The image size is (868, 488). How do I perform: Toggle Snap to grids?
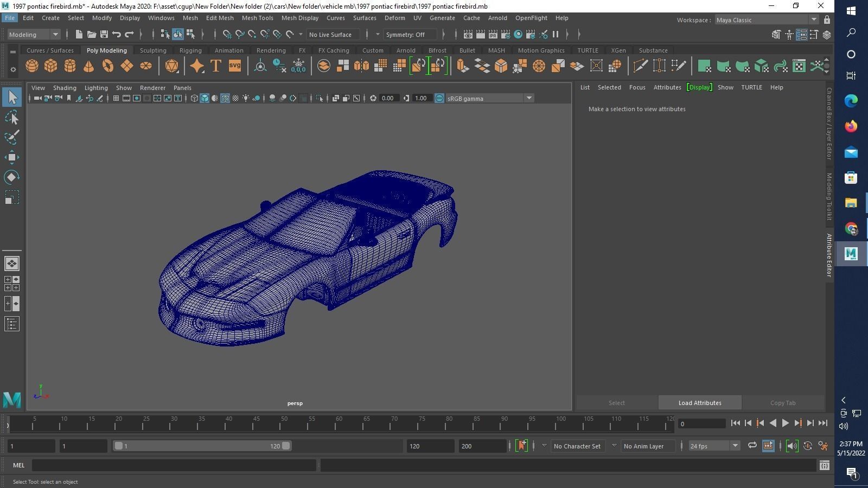pos(227,35)
